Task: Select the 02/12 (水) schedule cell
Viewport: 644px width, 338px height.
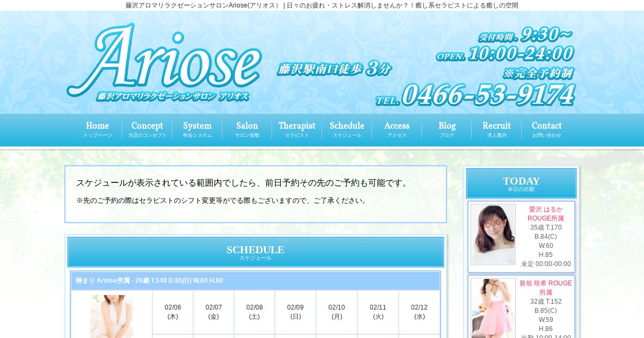Action: coord(419,312)
